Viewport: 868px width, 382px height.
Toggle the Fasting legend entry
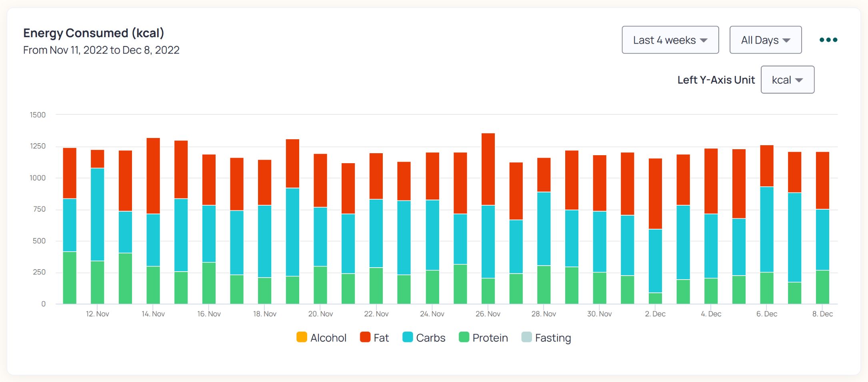tap(553, 338)
